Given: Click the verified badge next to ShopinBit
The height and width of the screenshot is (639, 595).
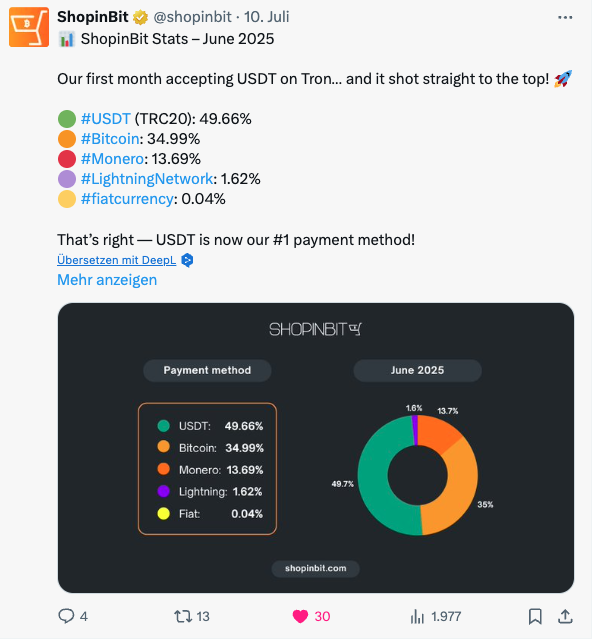Looking at the screenshot, I should click(x=141, y=17).
